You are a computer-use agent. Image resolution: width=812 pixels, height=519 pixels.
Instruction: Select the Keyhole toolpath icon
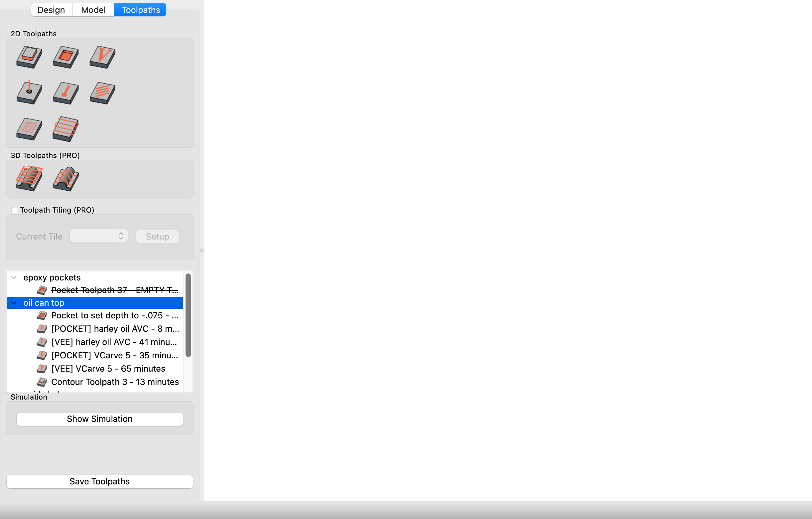66,93
